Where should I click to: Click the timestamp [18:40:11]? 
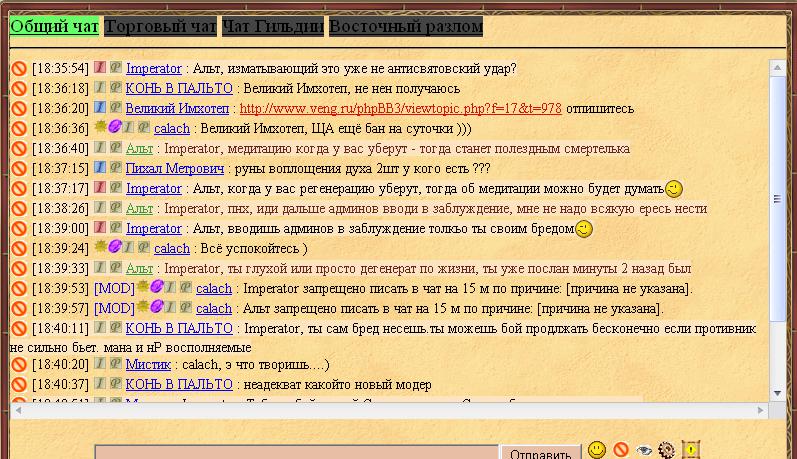coord(60,328)
